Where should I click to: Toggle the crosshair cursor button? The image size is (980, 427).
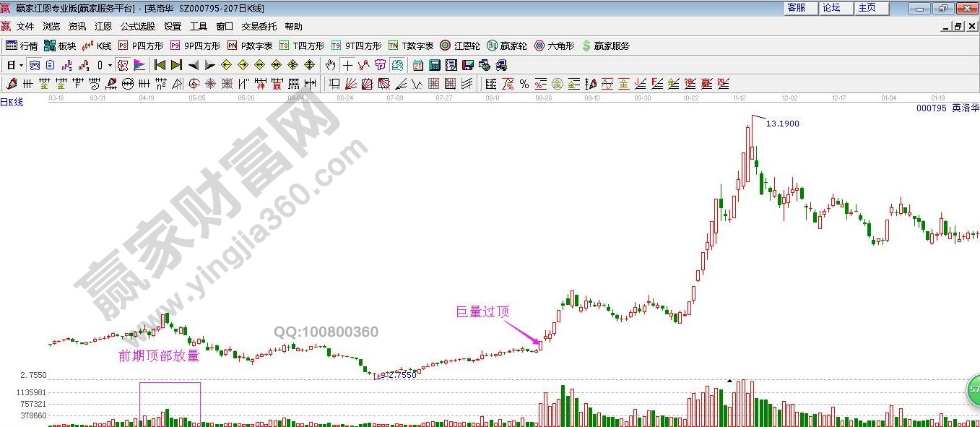(x=347, y=65)
